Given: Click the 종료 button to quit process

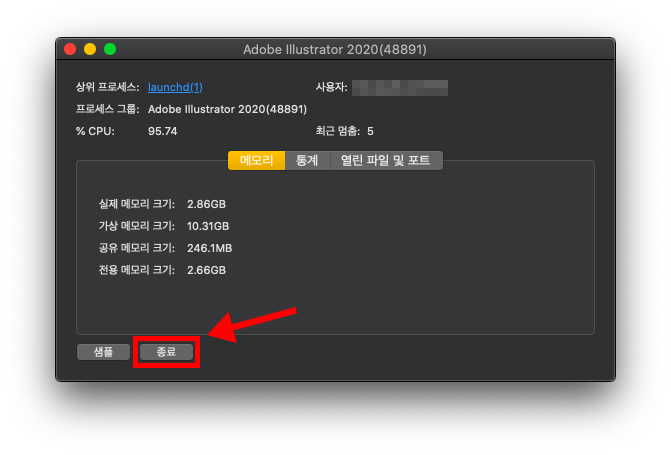Looking at the screenshot, I should tap(166, 352).
